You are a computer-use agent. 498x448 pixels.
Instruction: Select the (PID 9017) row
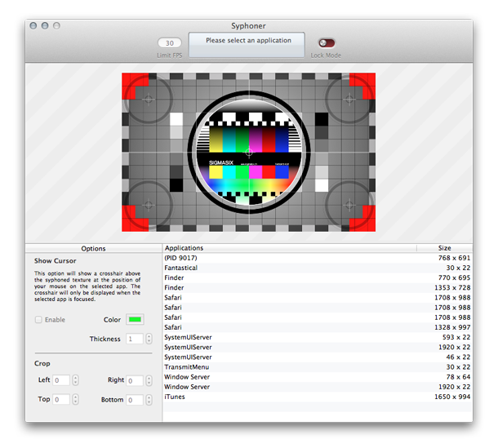[x=317, y=258]
